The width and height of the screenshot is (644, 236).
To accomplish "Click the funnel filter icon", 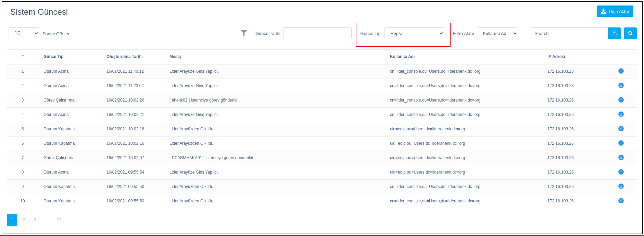I will pos(243,33).
